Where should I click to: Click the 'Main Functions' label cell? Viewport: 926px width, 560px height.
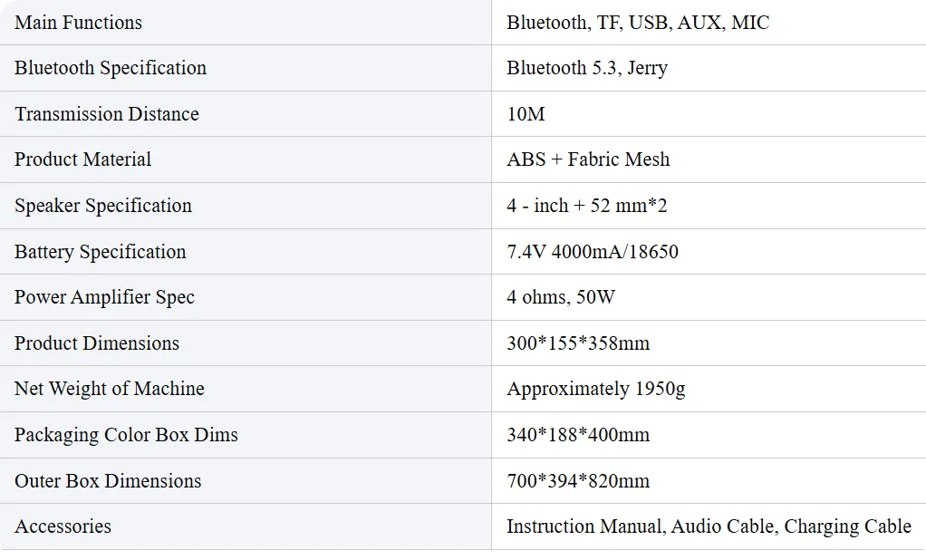click(x=79, y=23)
